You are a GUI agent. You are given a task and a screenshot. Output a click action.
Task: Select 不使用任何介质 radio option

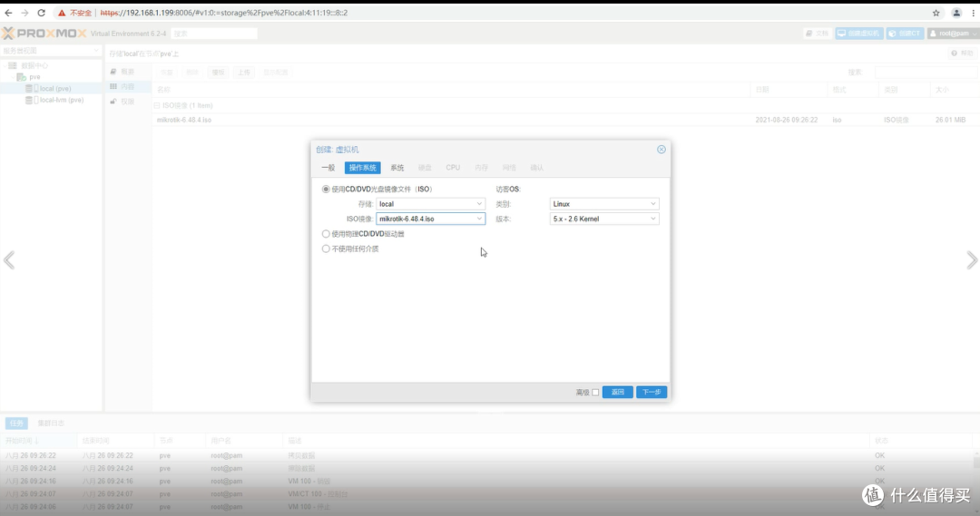326,248
